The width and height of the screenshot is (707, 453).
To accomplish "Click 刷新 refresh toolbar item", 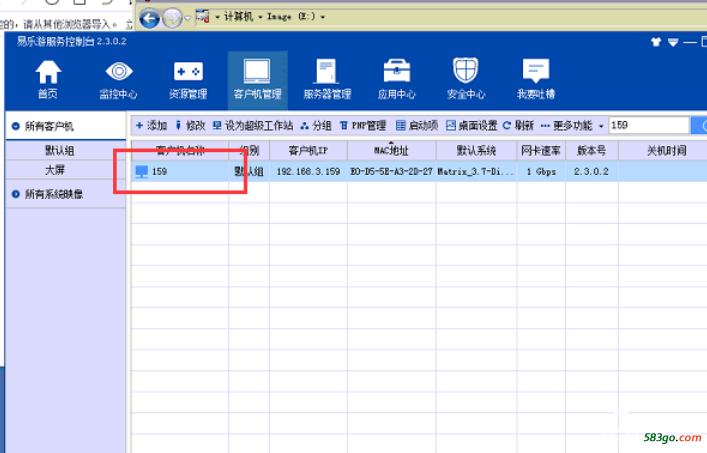I will tap(518, 125).
